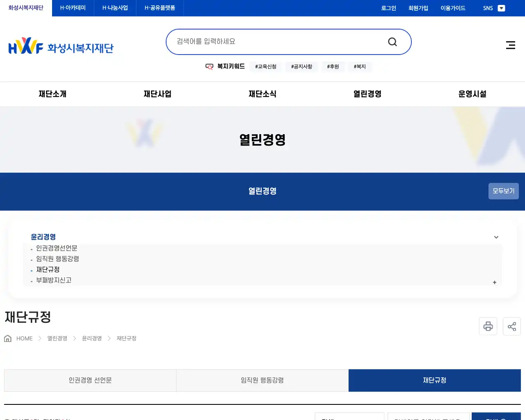Select the H·아카데미 top tab

pyautogui.click(x=72, y=8)
